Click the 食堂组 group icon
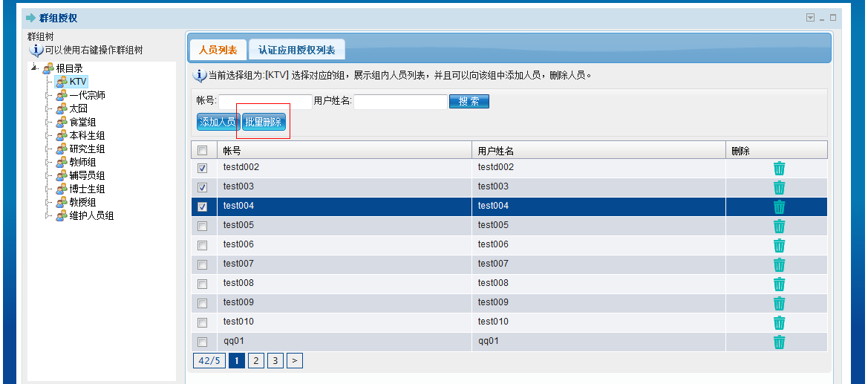The image size is (868, 384). 62,122
